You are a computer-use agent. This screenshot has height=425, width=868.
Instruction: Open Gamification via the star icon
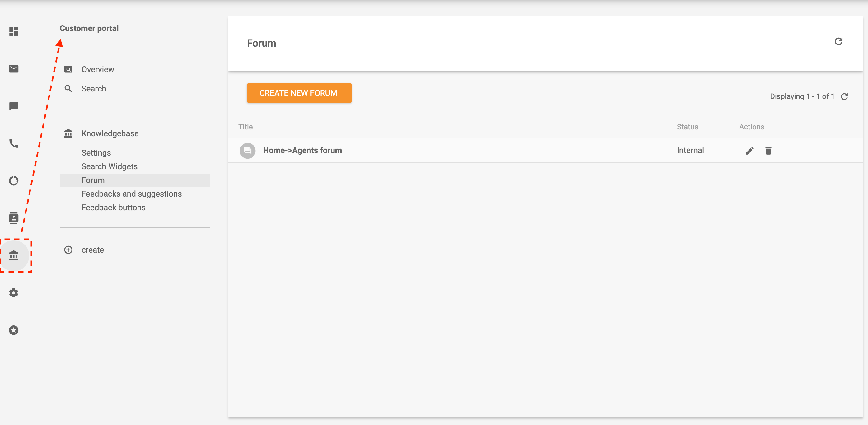(13, 330)
